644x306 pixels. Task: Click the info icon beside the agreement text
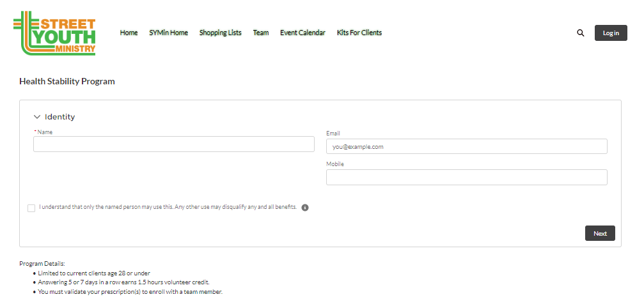305,208
